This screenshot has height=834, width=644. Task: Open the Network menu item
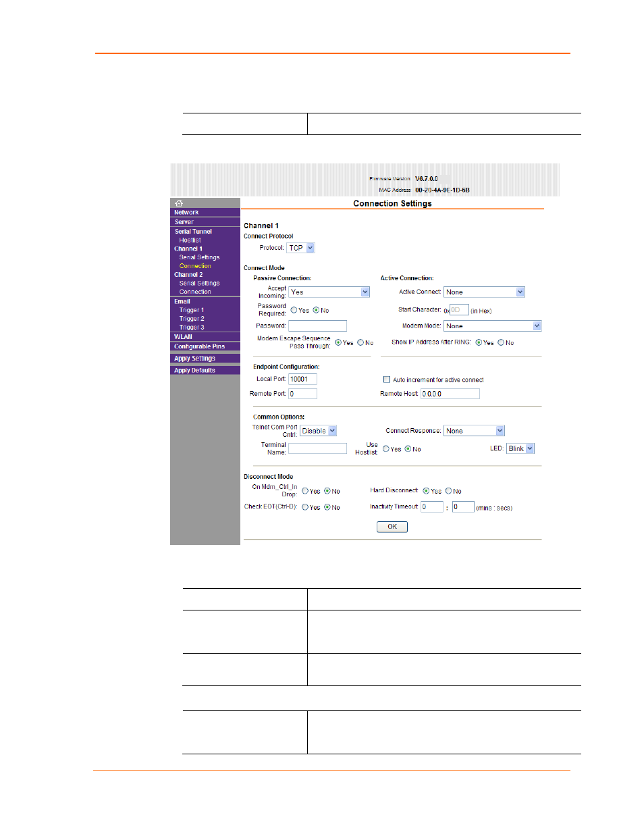(x=186, y=213)
